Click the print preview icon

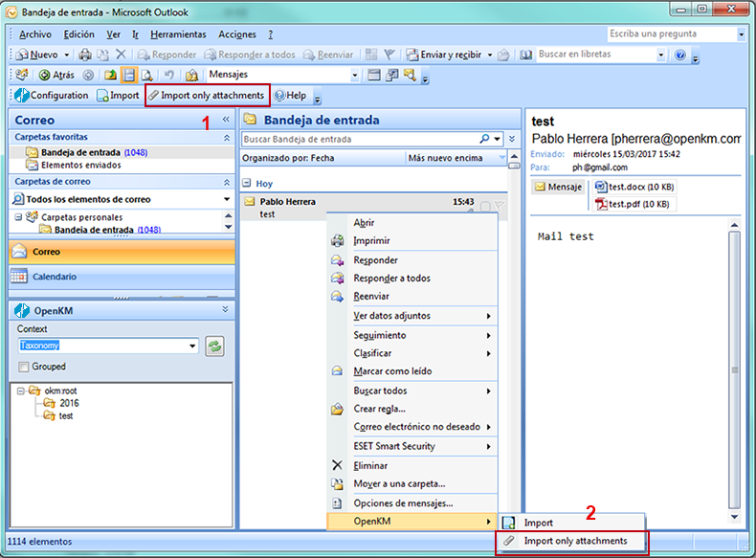tap(147, 75)
